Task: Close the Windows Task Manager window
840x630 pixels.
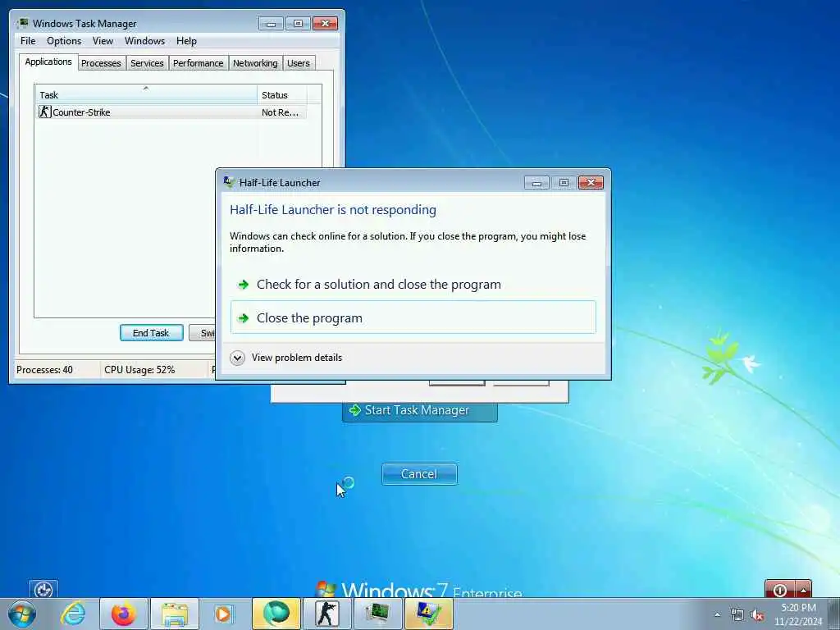Action: [325, 24]
